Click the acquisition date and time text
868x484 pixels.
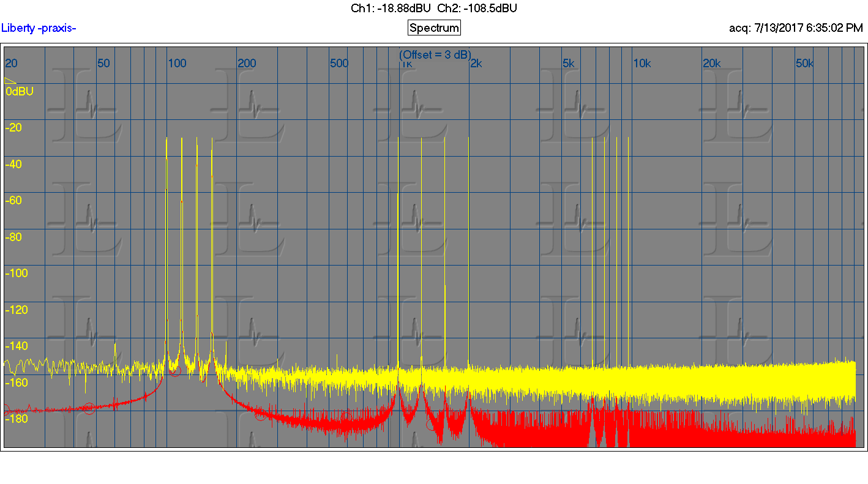point(796,28)
